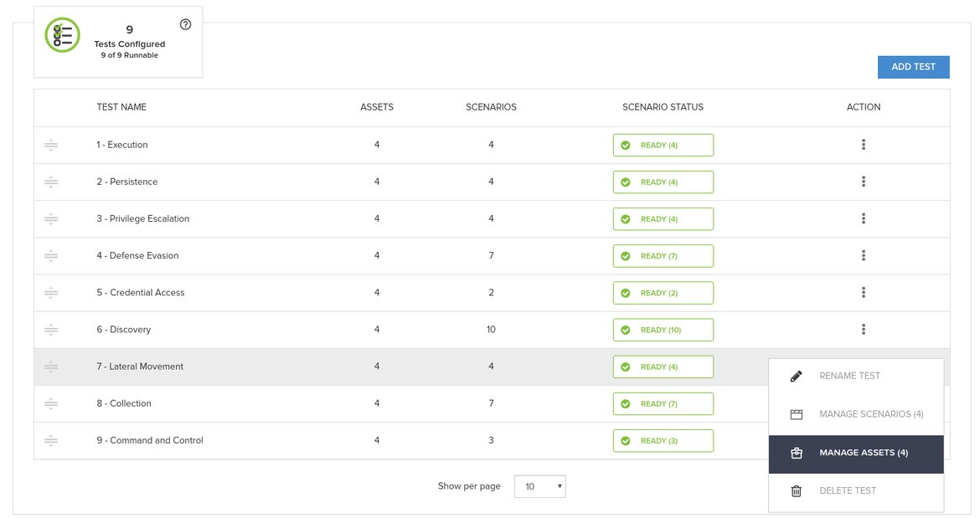This screenshot has width=980, height=518.
Task: Choose Rename Test from context menu
Action: point(856,377)
